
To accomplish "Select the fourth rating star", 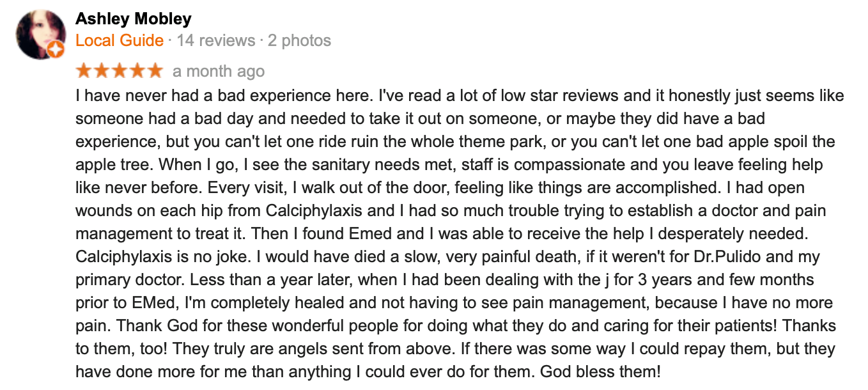I will 137,70.
